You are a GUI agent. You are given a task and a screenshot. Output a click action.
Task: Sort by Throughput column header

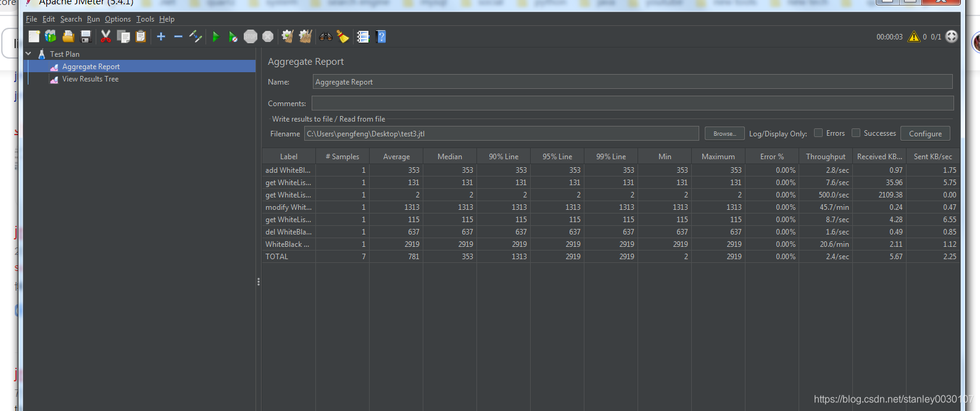click(x=826, y=157)
